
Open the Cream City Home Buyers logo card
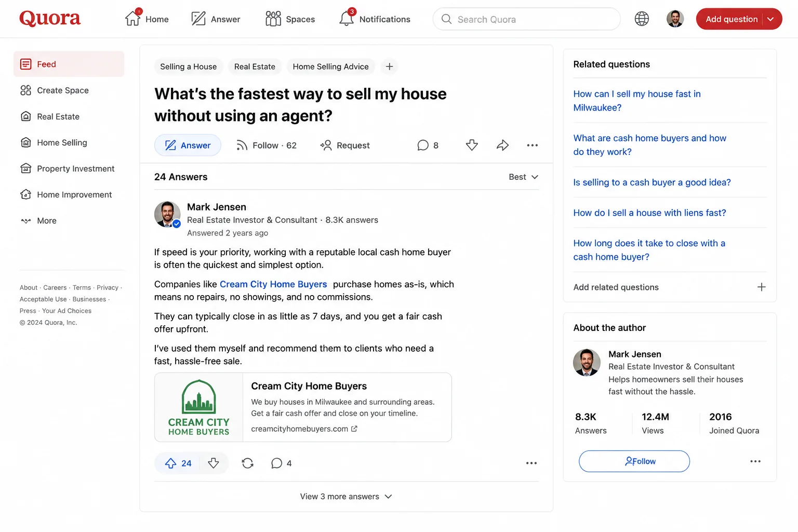pos(198,407)
